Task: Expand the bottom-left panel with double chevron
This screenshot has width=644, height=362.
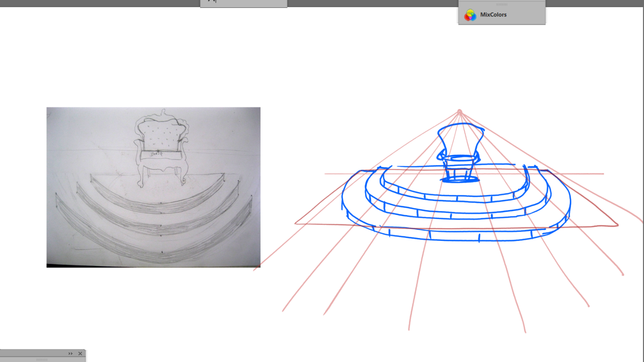Action: (x=70, y=354)
